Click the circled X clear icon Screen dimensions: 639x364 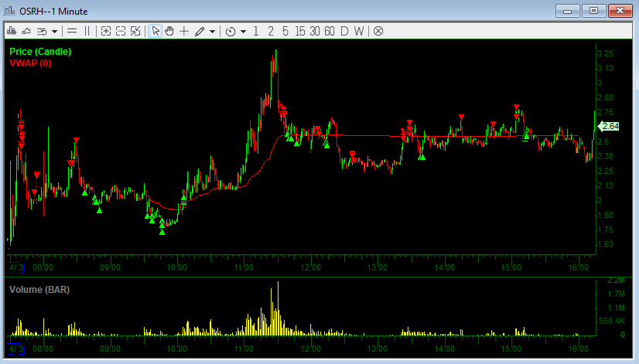[378, 31]
